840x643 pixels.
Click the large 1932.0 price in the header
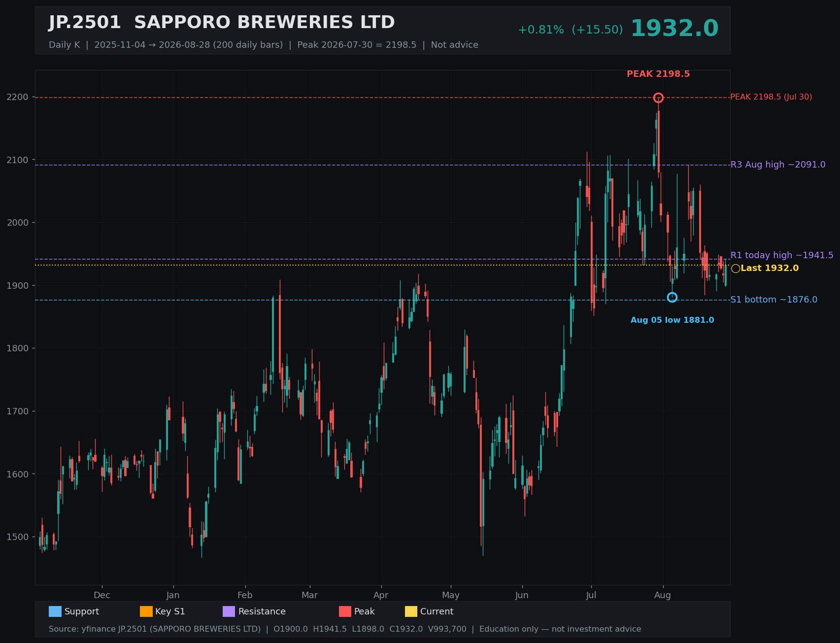pos(674,29)
